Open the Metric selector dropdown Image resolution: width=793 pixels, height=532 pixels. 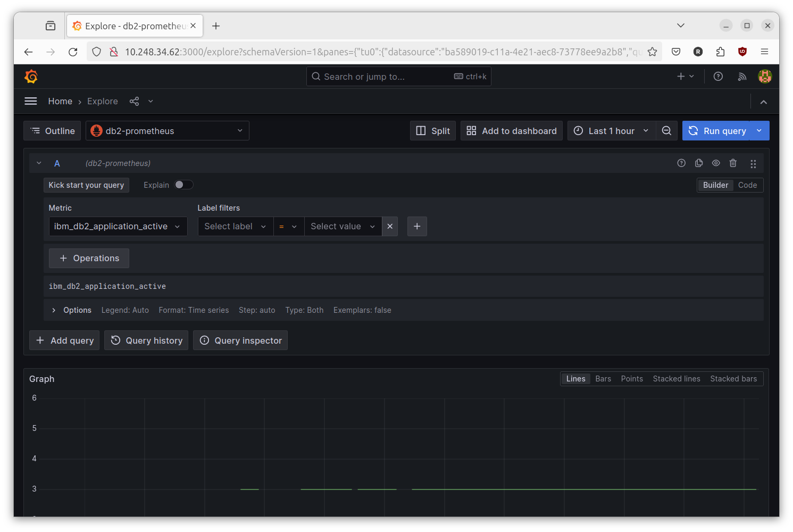[118, 226]
